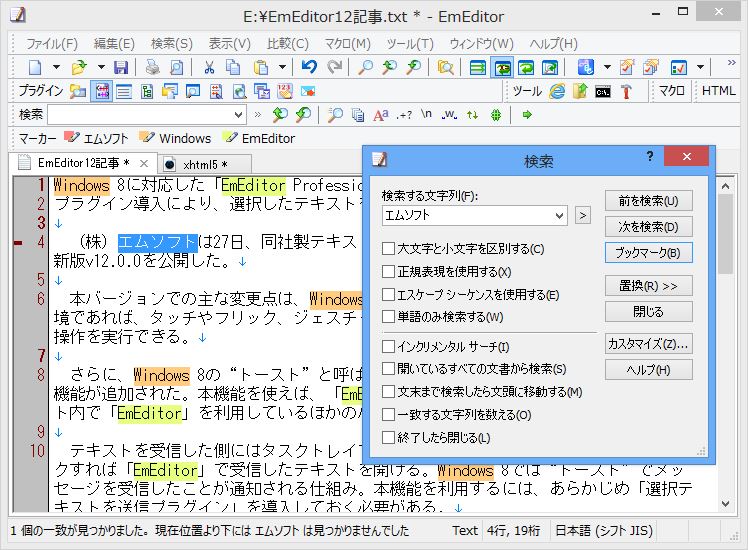This screenshot has width=748, height=550.
Task: Open dropdown arrow next to Open icon
Action: pyautogui.click(x=101, y=67)
